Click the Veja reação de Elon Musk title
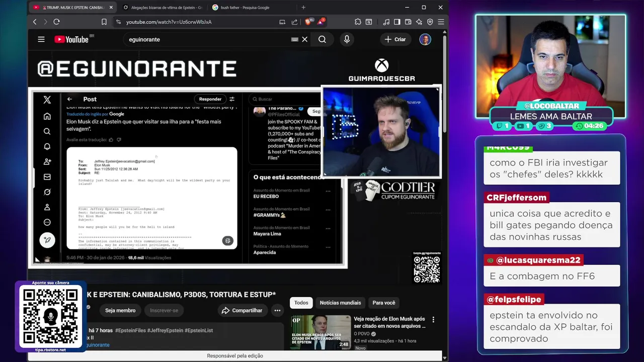Viewport: 644px width, 362px height. (x=389, y=322)
